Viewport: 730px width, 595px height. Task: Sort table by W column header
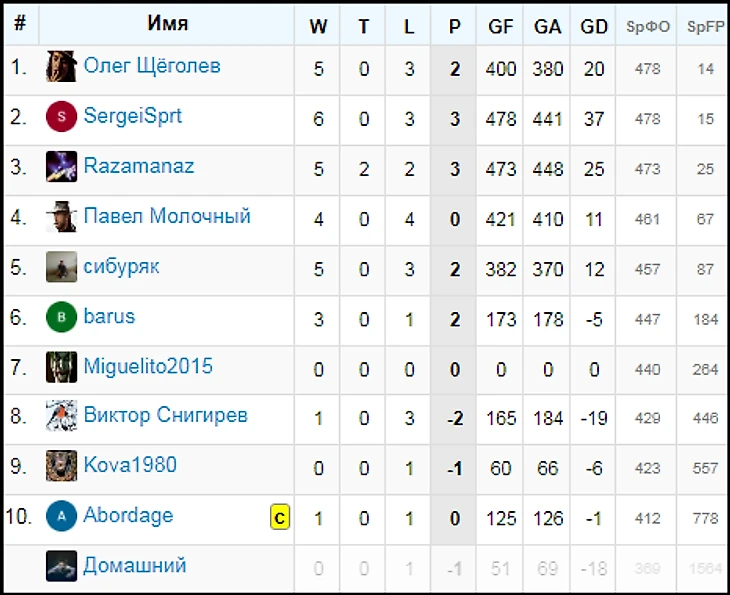point(318,27)
